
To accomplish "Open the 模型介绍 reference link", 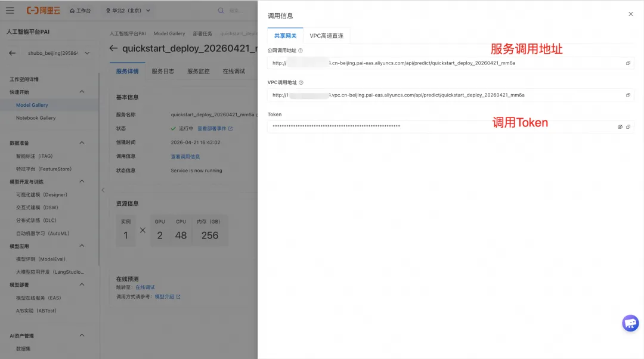I will (x=165, y=296).
